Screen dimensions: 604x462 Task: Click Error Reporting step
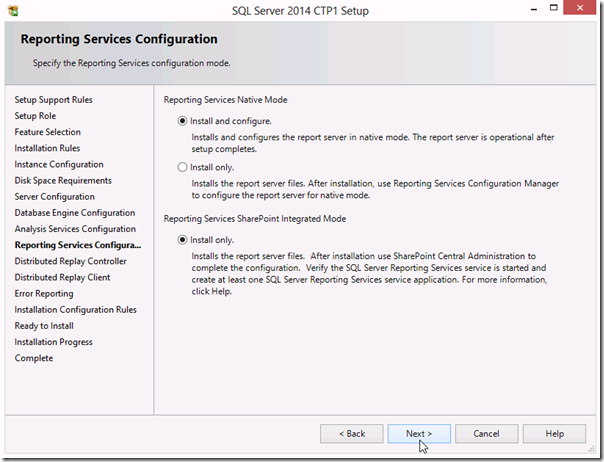44,294
